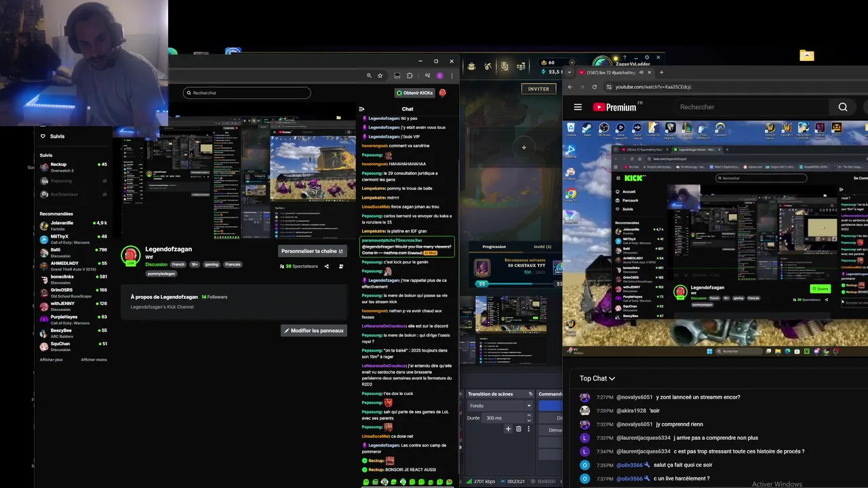Screen dimensions: 868x488
Task: Open AHMEDLNDY channel in Recommandées
Action: (73, 266)
